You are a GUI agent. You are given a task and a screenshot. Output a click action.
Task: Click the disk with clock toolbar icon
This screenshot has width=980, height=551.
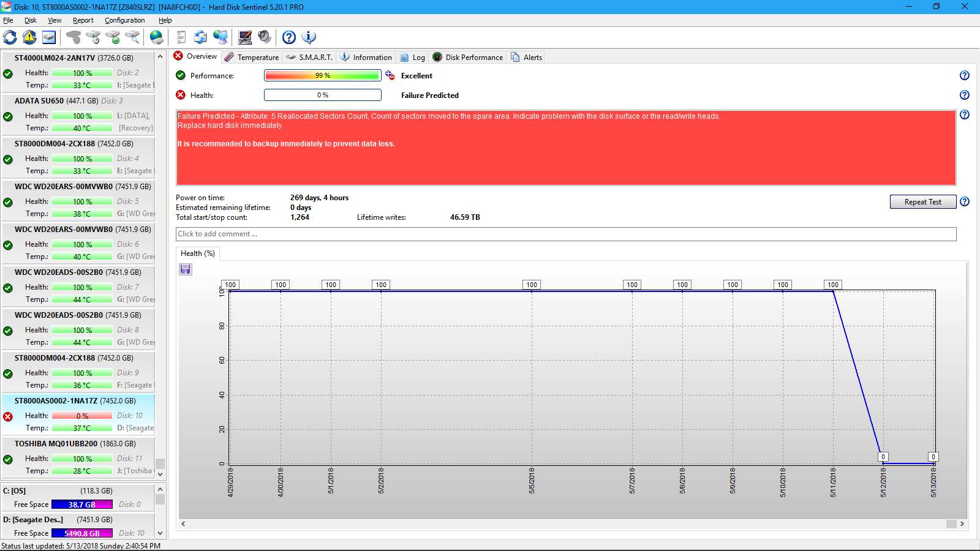pyautogui.click(x=93, y=37)
